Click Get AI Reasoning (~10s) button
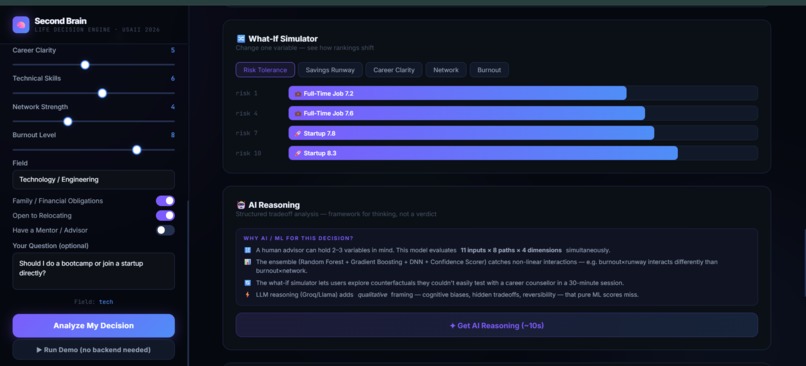This screenshot has height=366, width=806. coord(497,325)
